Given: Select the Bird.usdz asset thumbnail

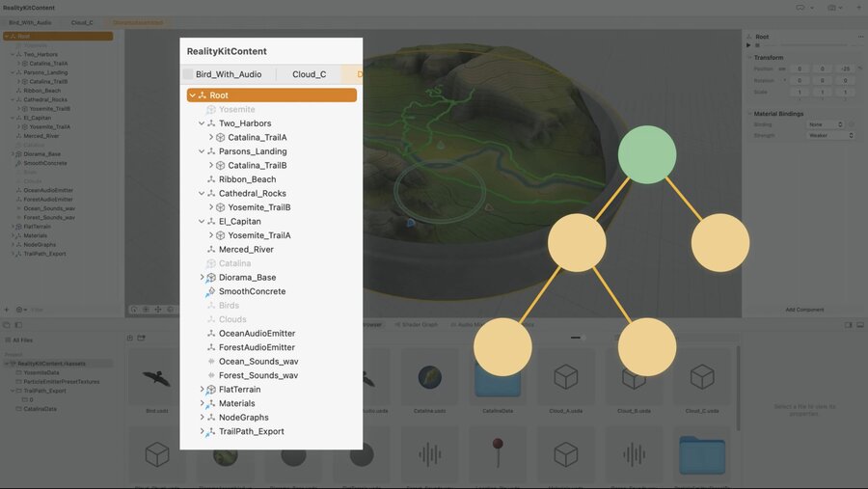Looking at the screenshot, I should coord(156,379).
